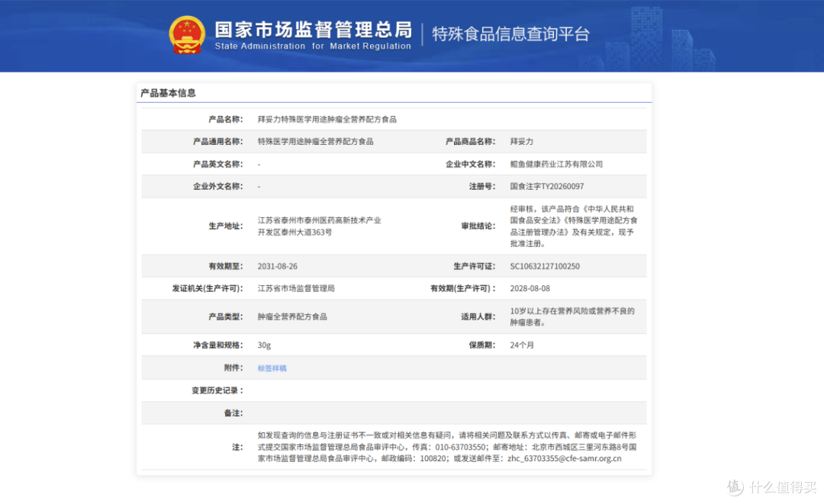Select shelf life value 24个月

(522, 345)
